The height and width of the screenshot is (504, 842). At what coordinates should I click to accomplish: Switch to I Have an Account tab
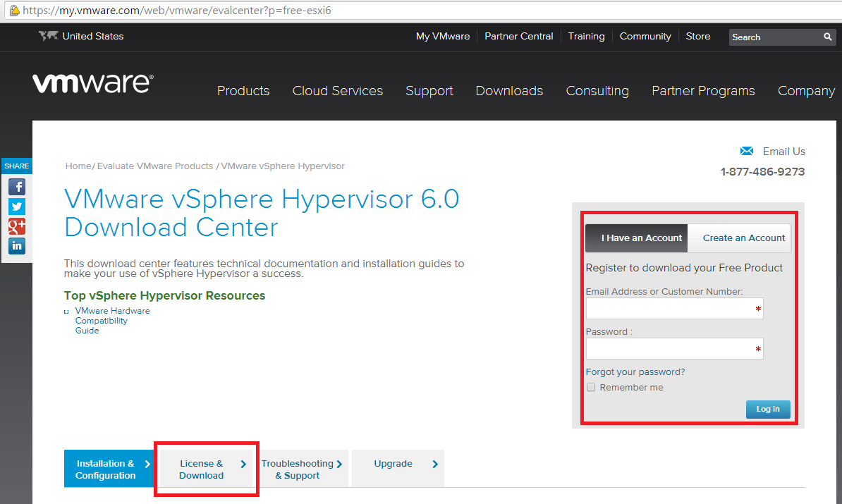coord(636,238)
